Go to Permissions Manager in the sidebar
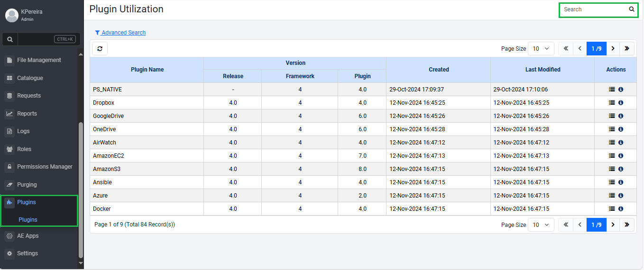Viewport: 644px width, 270px height. click(x=45, y=167)
